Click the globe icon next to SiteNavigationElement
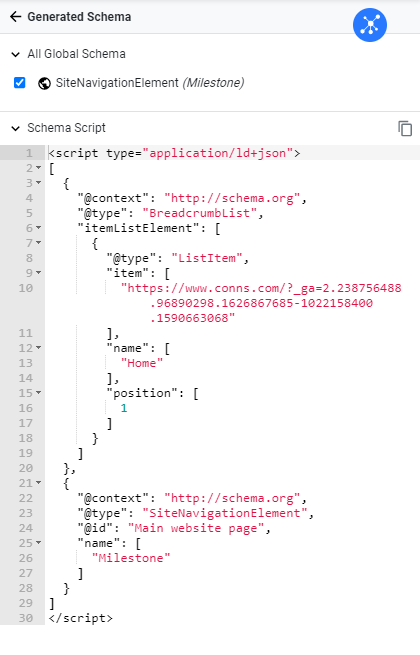The height and width of the screenshot is (655, 420). (44, 84)
